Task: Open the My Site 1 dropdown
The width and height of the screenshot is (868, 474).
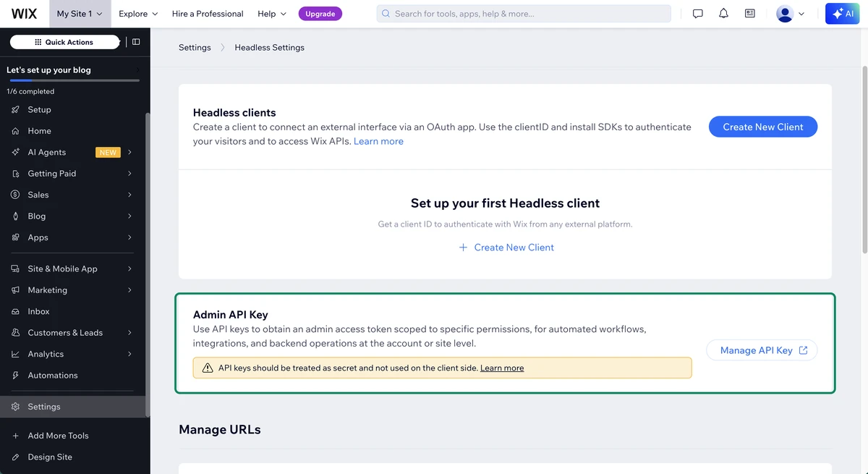Action: [80, 14]
